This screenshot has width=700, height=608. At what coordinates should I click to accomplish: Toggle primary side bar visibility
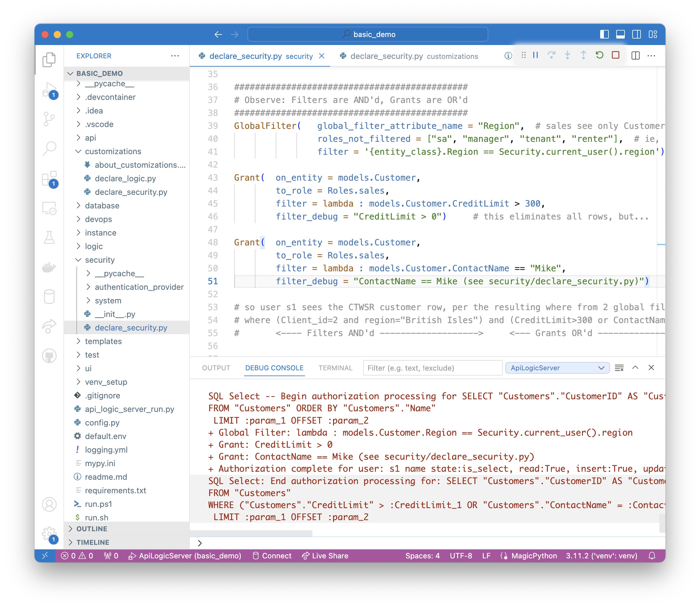pyautogui.click(x=604, y=34)
